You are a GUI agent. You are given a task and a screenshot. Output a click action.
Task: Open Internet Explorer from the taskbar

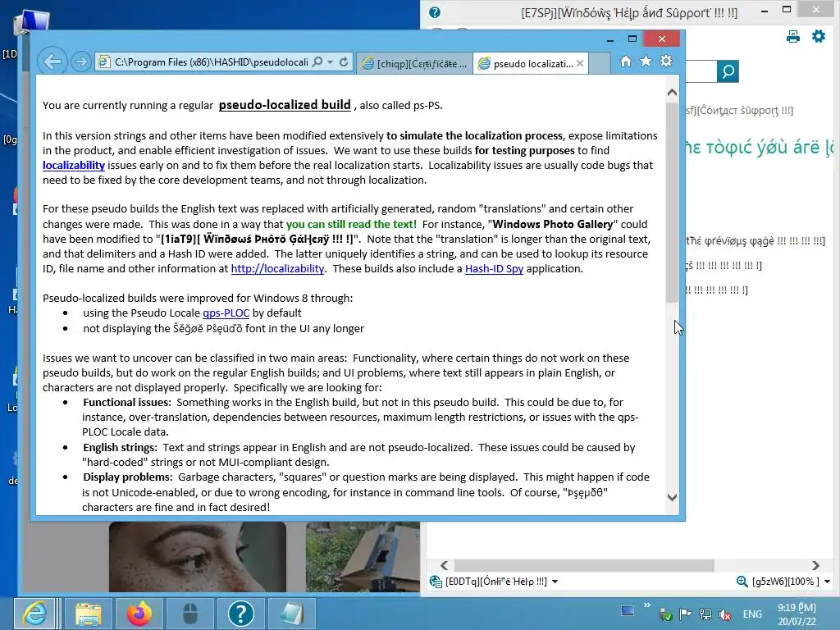pos(34,614)
